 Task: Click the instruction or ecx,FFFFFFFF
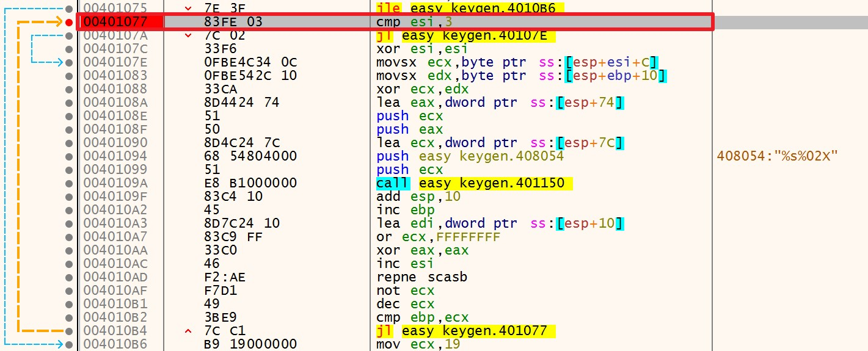(439, 237)
